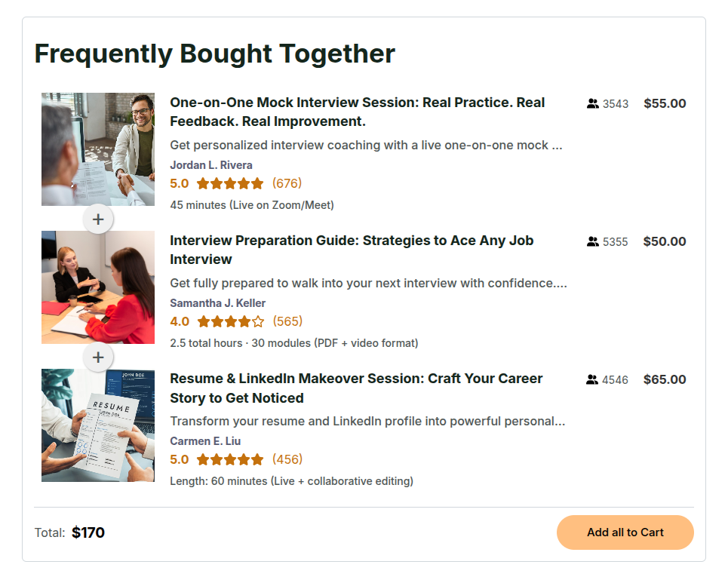Open the Resume & LinkedIn Makeover Session title
728x583 pixels.
[x=356, y=388]
